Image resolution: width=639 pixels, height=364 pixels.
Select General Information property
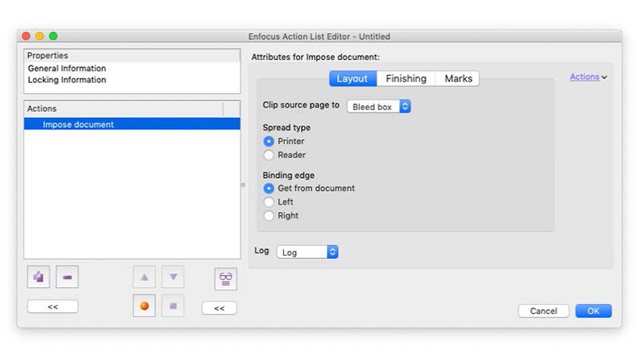[67, 69]
